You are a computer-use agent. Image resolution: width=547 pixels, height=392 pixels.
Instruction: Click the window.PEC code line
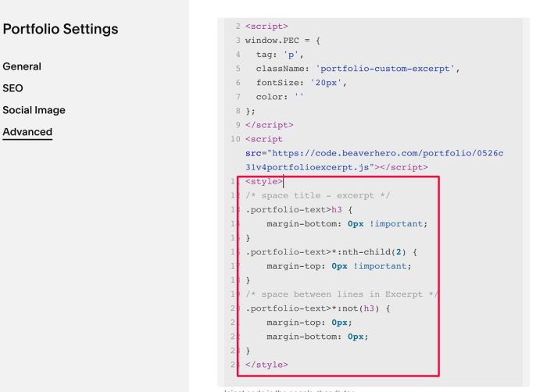pos(283,41)
